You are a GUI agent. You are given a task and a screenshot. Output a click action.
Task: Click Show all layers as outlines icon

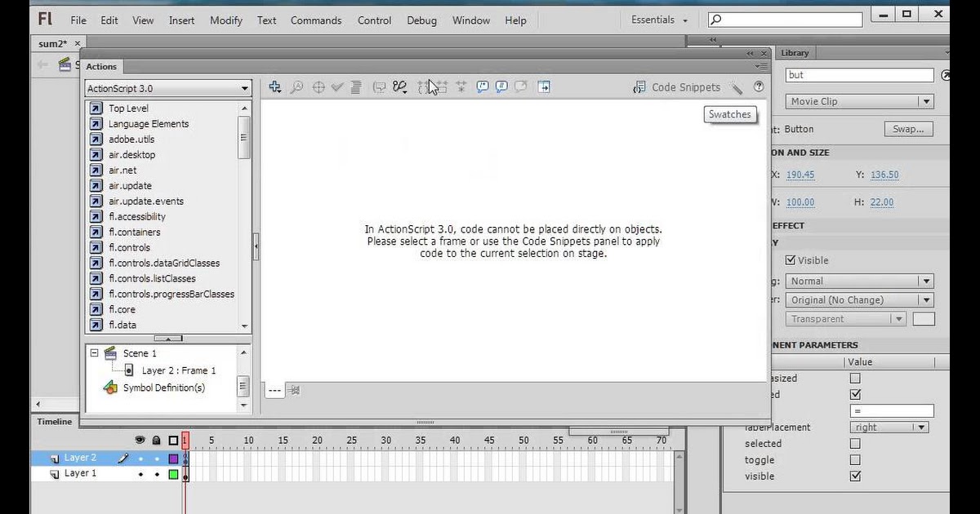click(173, 441)
